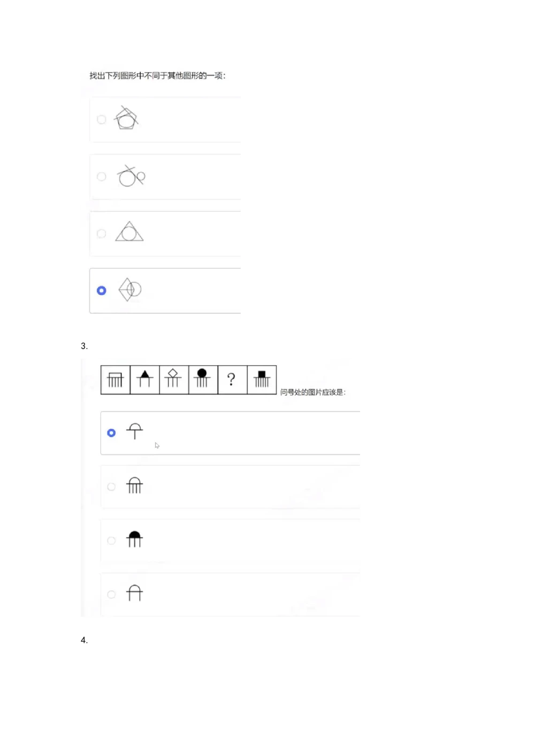The image size is (535, 756).
Task: Select the hollow dome four-stem radio option
Action: click(111, 487)
